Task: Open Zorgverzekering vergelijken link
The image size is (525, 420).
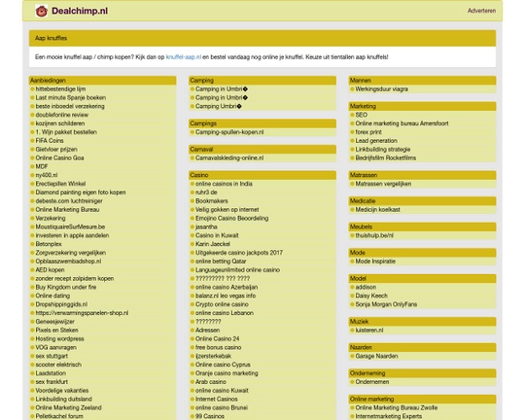Action: point(71,253)
